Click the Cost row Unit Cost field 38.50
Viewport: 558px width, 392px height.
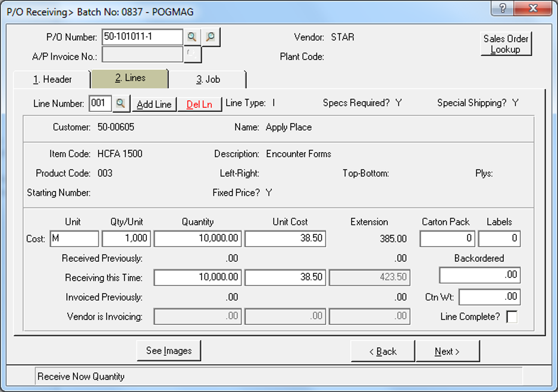click(286, 239)
